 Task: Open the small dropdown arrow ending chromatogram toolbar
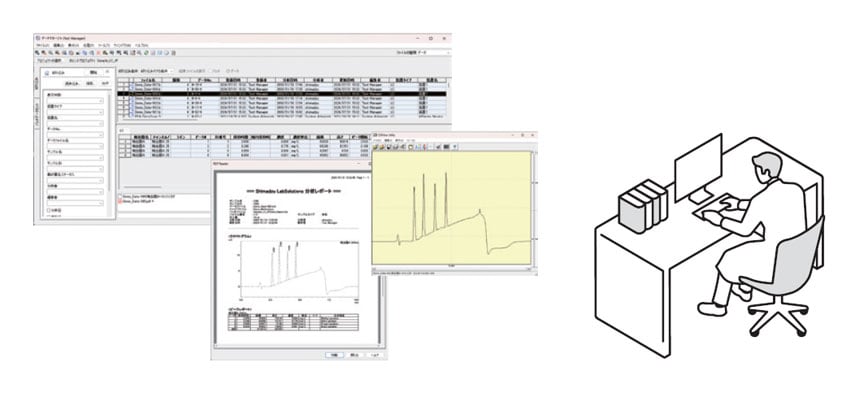click(x=455, y=147)
